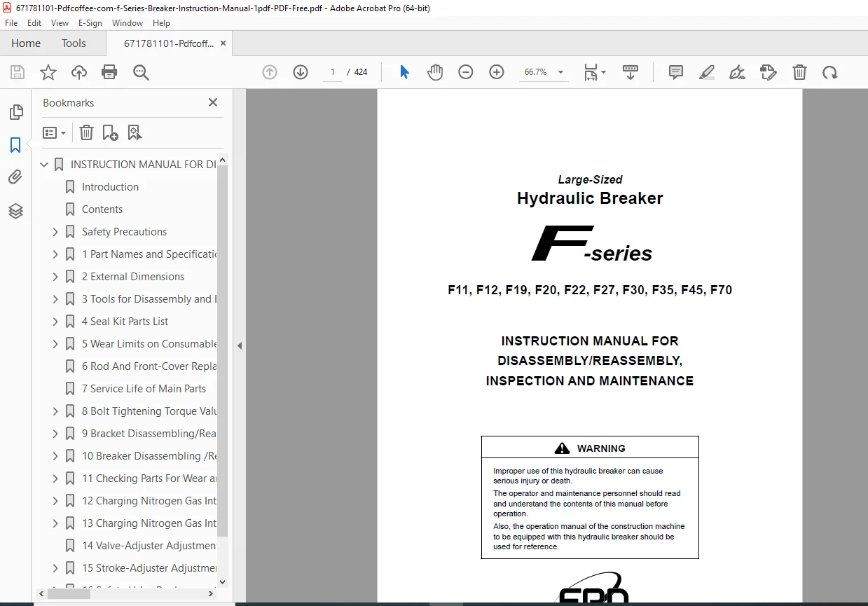Image resolution: width=868 pixels, height=606 pixels.
Task: Expand Safety Precautions bookmark
Action: (55, 232)
